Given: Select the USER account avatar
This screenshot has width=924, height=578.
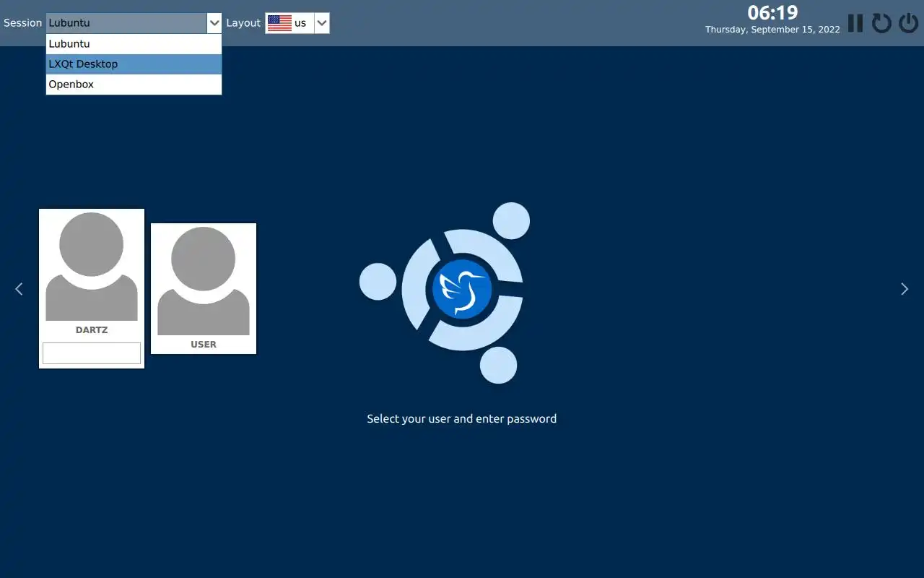Looking at the screenshot, I should point(204,281).
